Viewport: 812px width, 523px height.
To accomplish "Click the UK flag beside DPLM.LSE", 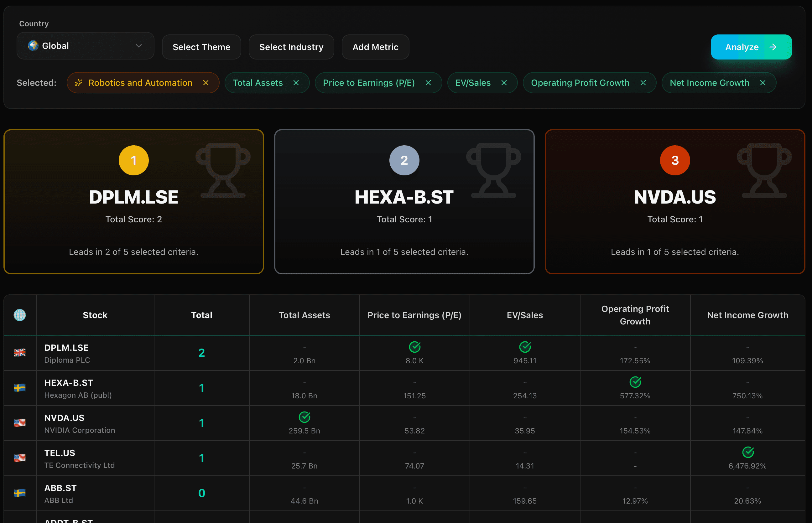I will point(20,353).
